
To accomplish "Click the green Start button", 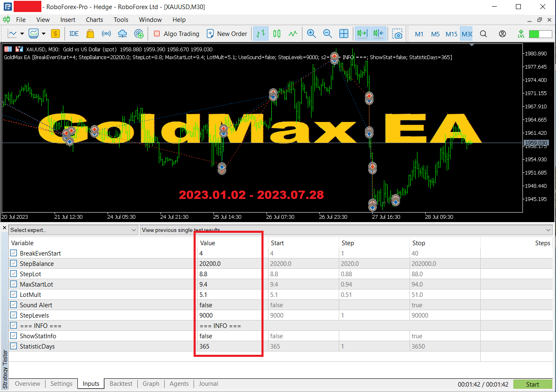I will (x=532, y=384).
